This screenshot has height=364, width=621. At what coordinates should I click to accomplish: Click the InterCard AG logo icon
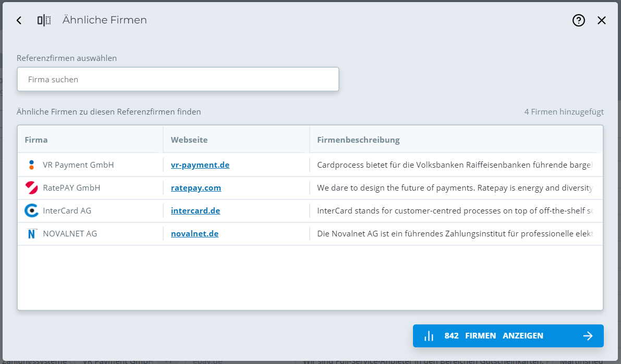pyautogui.click(x=31, y=211)
